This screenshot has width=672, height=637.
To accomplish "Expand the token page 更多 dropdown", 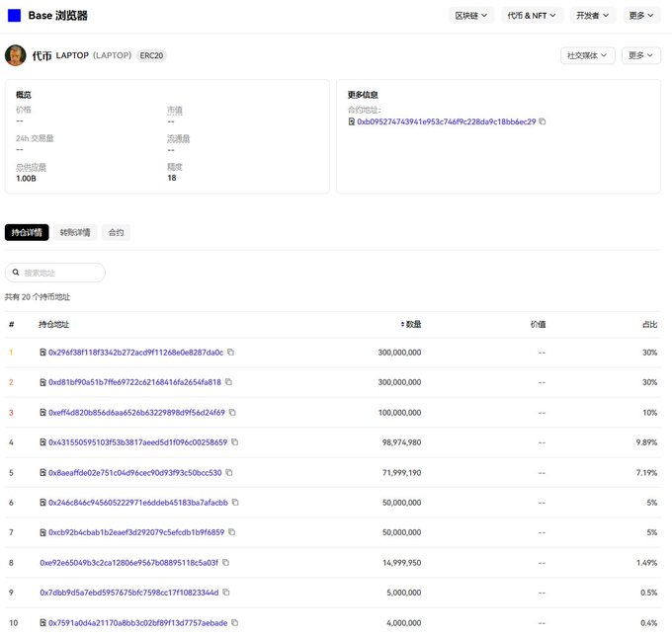I will (x=640, y=55).
